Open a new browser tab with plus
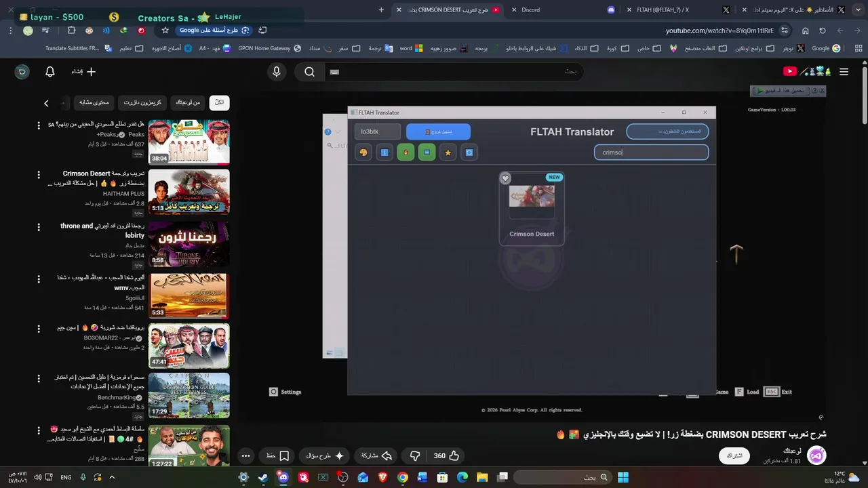 pyautogui.click(x=381, y=9)
